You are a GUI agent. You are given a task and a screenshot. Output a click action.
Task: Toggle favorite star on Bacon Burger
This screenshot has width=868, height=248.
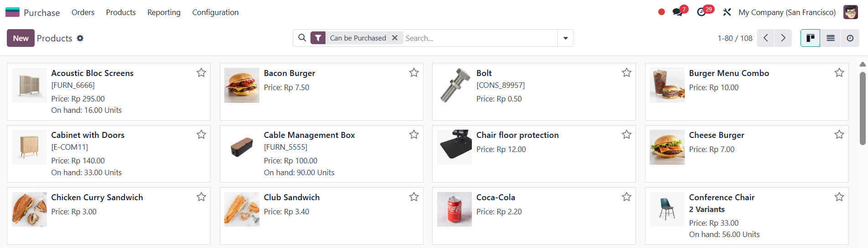coord(414,73)
